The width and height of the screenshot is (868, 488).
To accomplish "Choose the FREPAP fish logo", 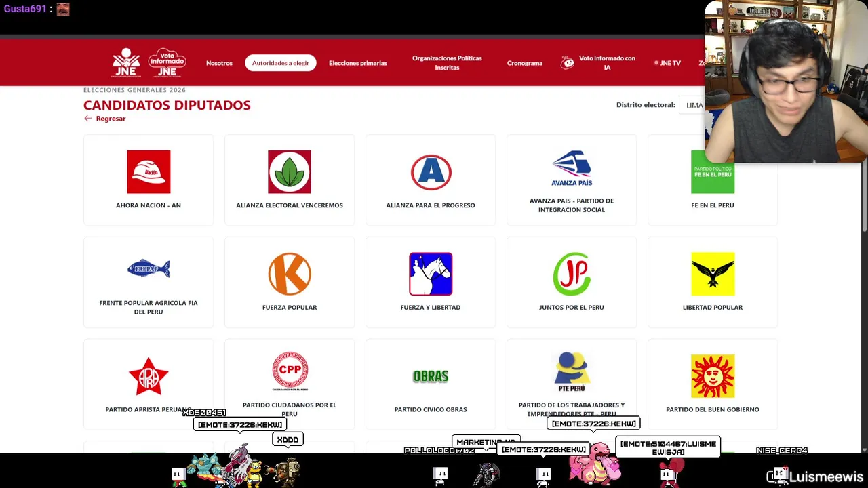I will tap(149, 269).
